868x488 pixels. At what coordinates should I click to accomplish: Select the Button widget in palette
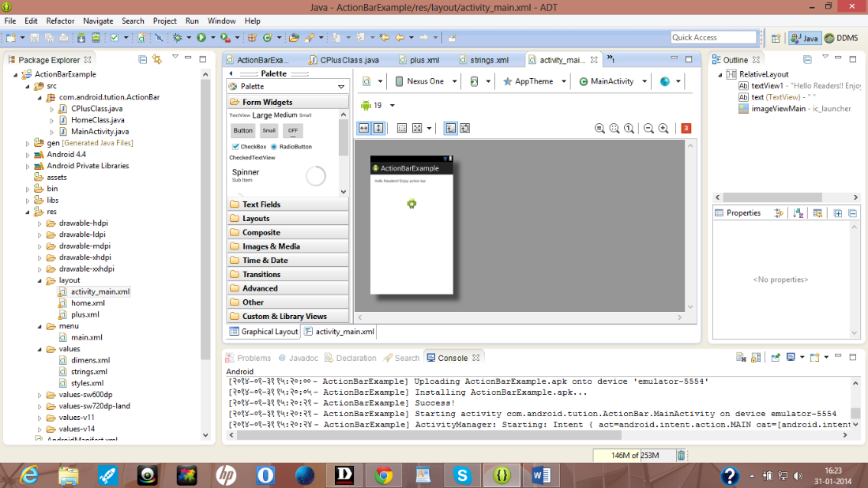(x=242, y=130)
